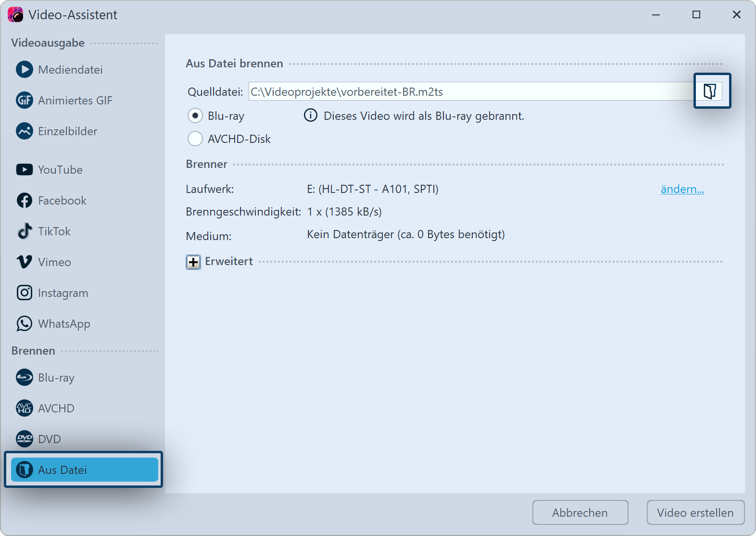Browse for source file with folder icon
756x536 pixels.
(711, 91)
